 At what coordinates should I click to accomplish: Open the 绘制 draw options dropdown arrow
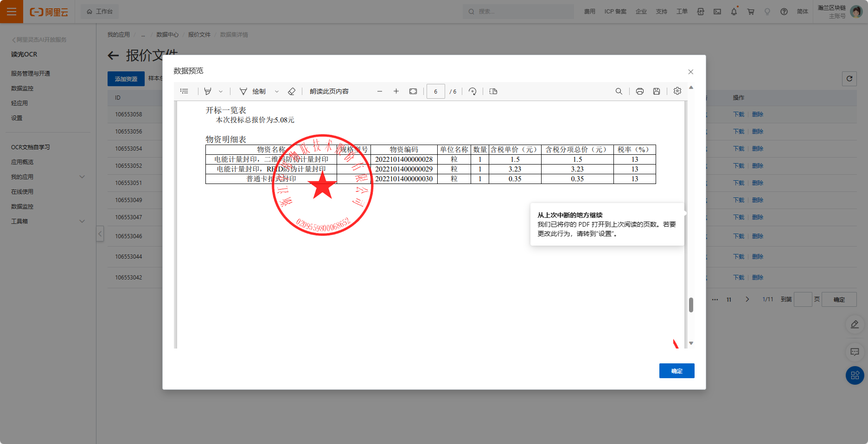click(x=277, y=91)
